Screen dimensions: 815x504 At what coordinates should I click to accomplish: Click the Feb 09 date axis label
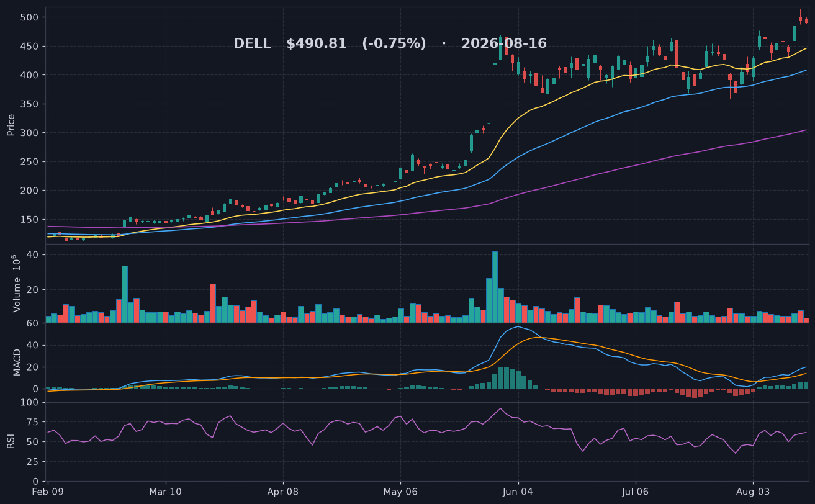pos(48,492)
